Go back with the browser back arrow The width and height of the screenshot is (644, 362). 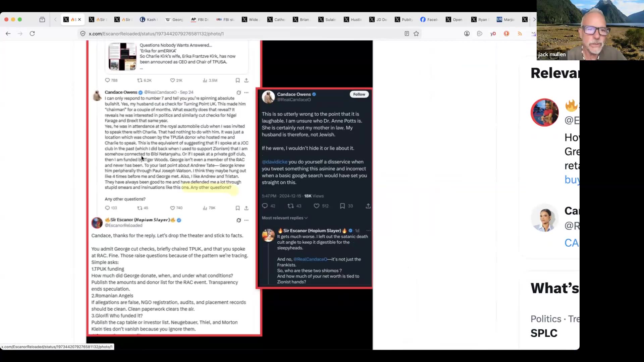[8, 34]
